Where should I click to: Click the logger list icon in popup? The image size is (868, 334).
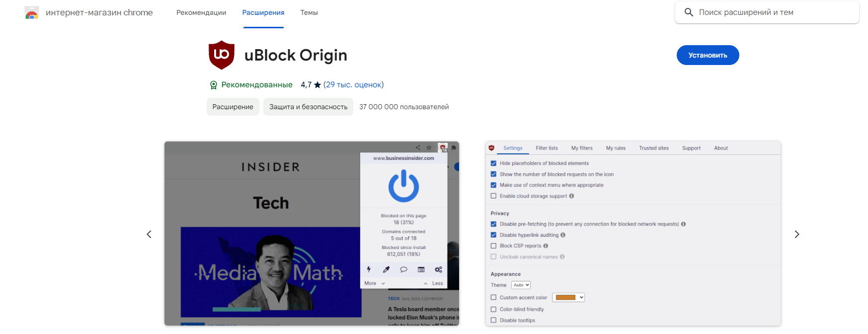[x=421, y=269]
